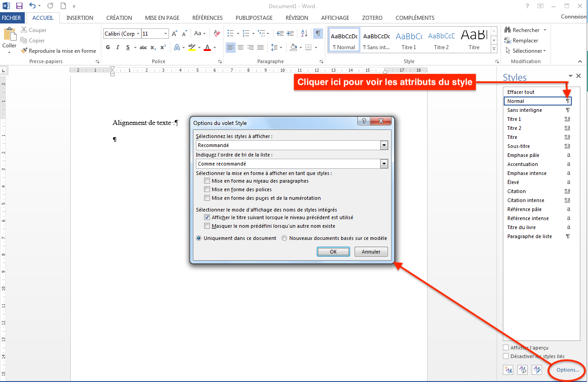Clear all formatting with the eraser icon
Image resolution: width=588 pixels, height=382 pixels.
217,33
